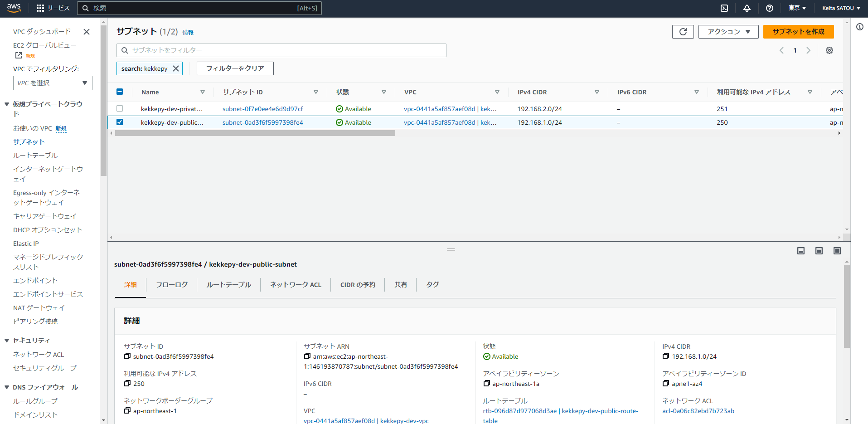This screenshot has width=868, height=424.
Task: Open the acl-0a06c82ebd7b723ab link
Action: coord(698,411)
